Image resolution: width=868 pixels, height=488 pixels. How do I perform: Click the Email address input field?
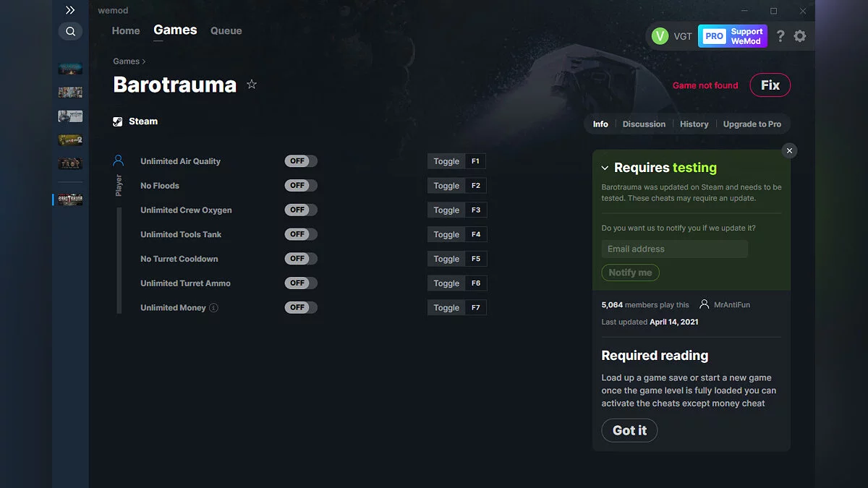tap(674, 249)
